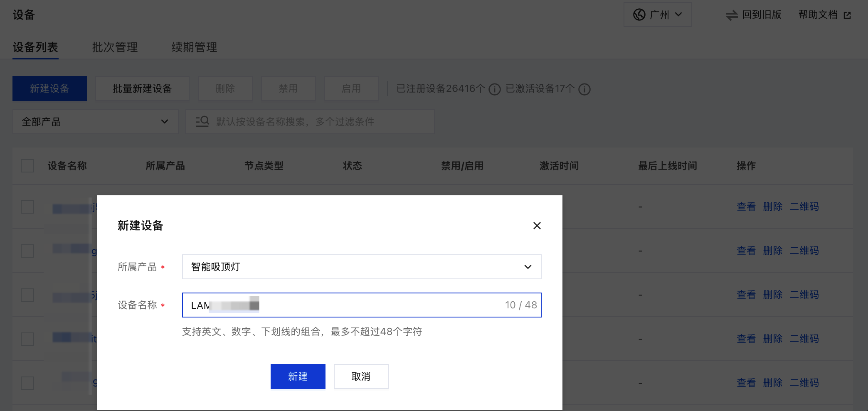Click the disabled 删除 toolbar button

click(225, 89)
